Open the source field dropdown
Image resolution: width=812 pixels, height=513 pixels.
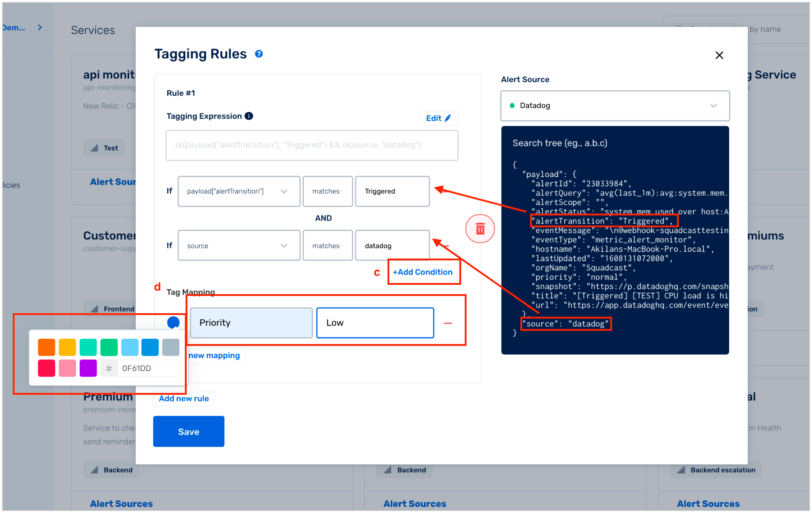[239, 245]
